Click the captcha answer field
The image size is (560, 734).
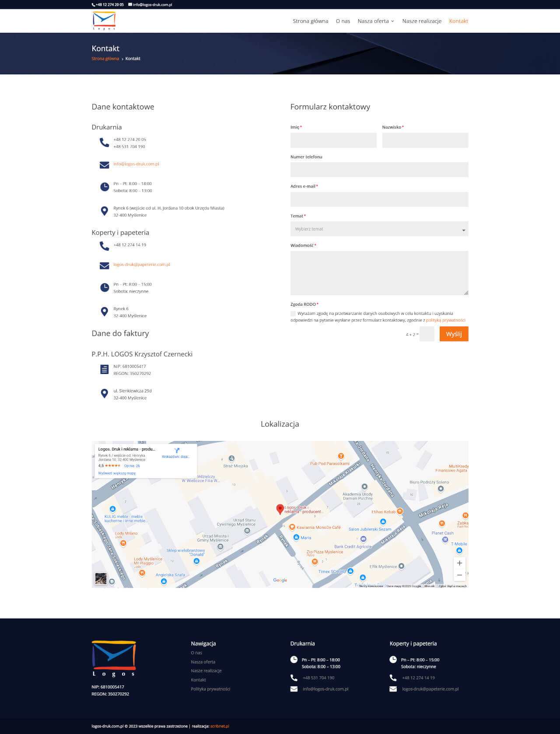(427, 334)
